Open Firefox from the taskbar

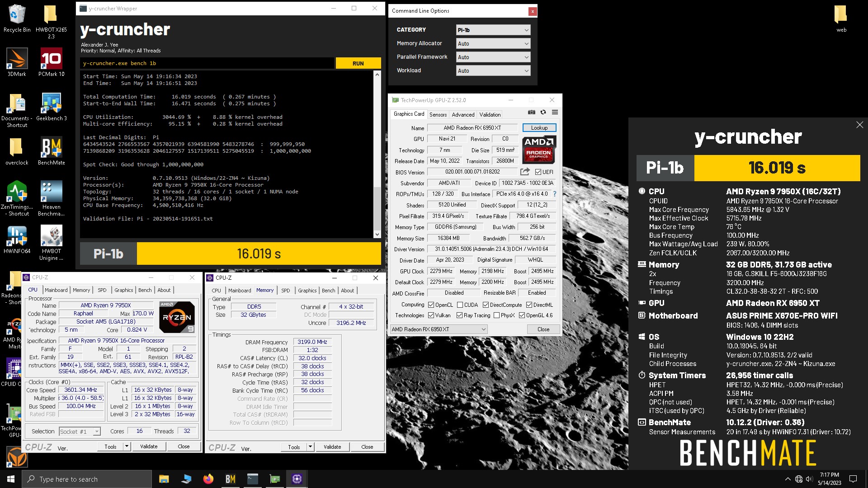point(208,479)
